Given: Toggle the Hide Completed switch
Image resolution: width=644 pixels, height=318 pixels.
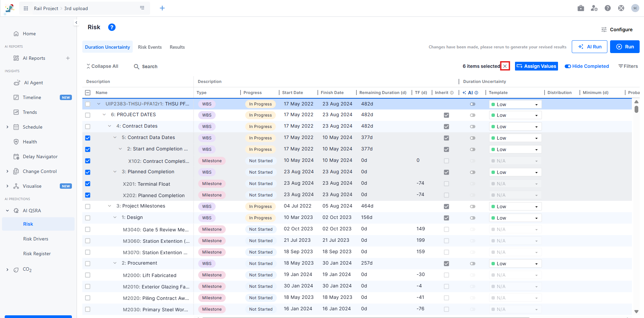Looking at the screenshot, I should point(568,66).
